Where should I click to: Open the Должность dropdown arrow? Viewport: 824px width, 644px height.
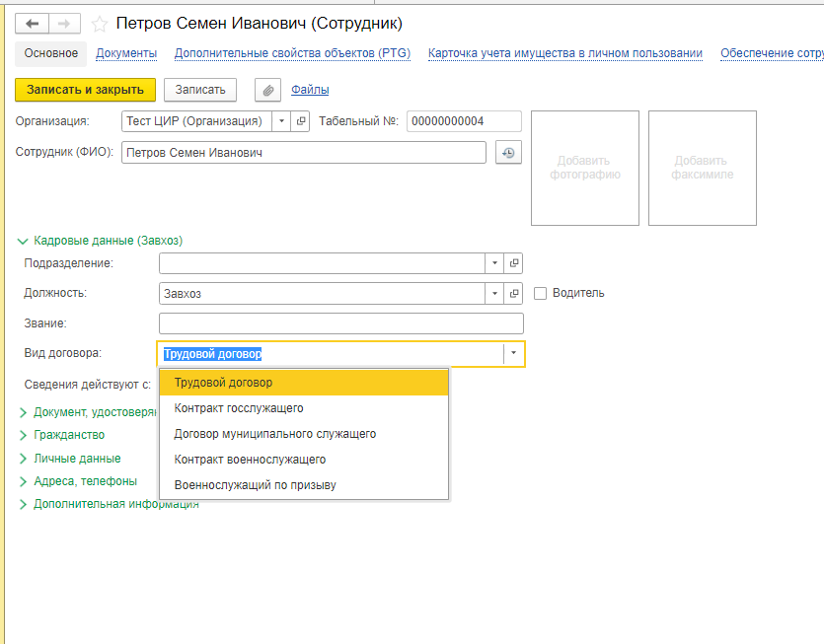pyautogui.click(x=494, y=293)
